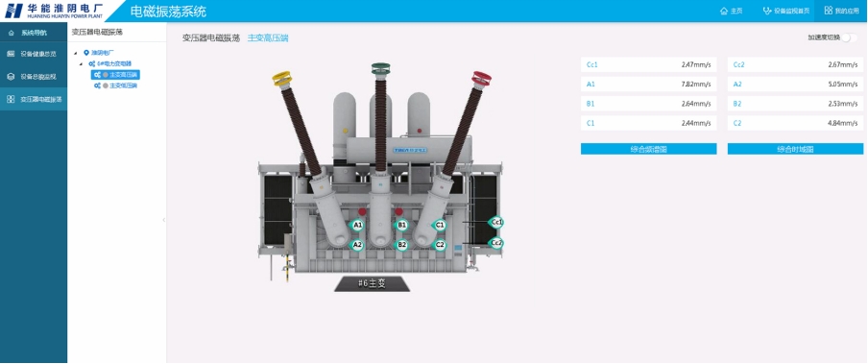Click the Cc2 2.67mm/s reading card
Screen dimensions: 868x364
795,64
